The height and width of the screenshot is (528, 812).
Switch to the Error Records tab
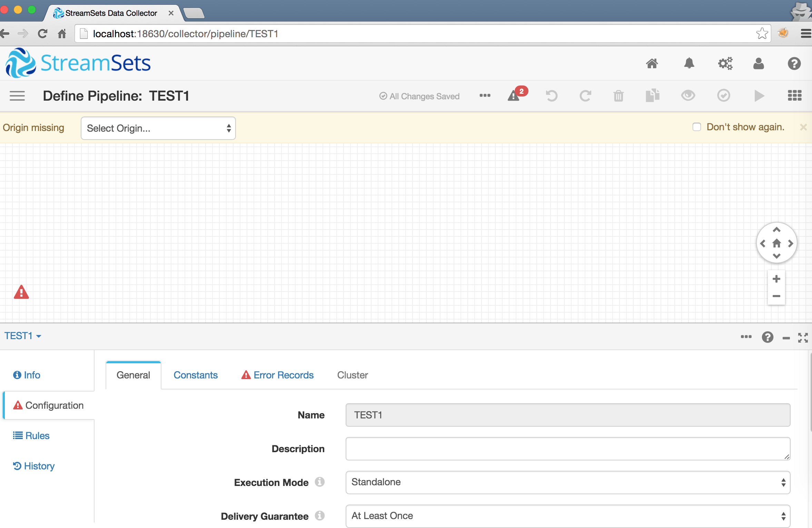pyautogui.click(x=277, y=375)
